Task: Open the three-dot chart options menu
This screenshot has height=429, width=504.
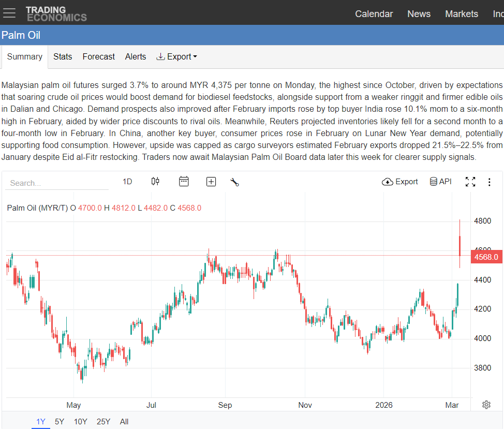Action: 489,182
